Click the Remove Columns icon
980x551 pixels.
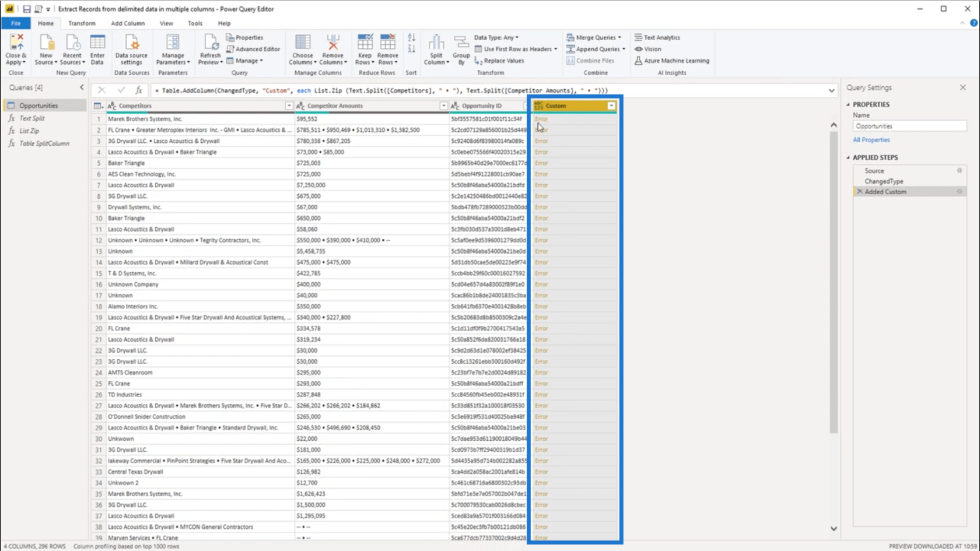(333, 42)
